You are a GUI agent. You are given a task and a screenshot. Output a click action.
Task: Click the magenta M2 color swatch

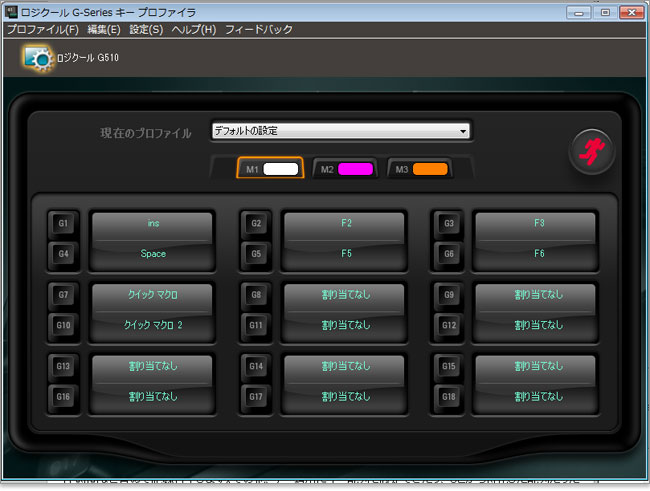coord(355,169)
